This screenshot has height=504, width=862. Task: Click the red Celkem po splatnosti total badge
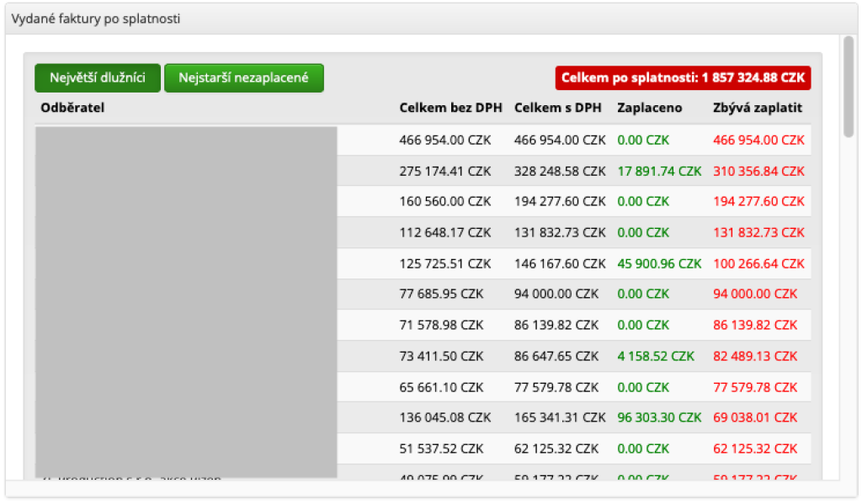pyautogui.click(x=683, y=78)
